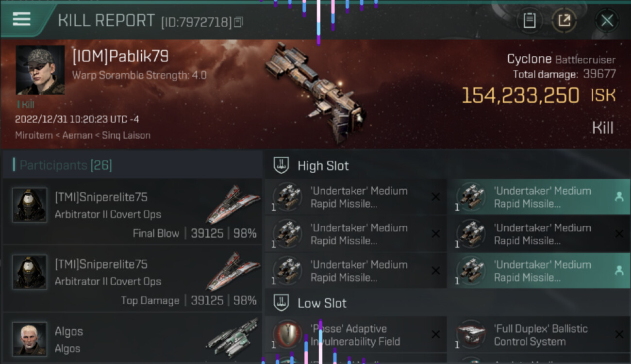Click the X on the 'Full Duplex' Ballistic Control System

tap(619, 334)
